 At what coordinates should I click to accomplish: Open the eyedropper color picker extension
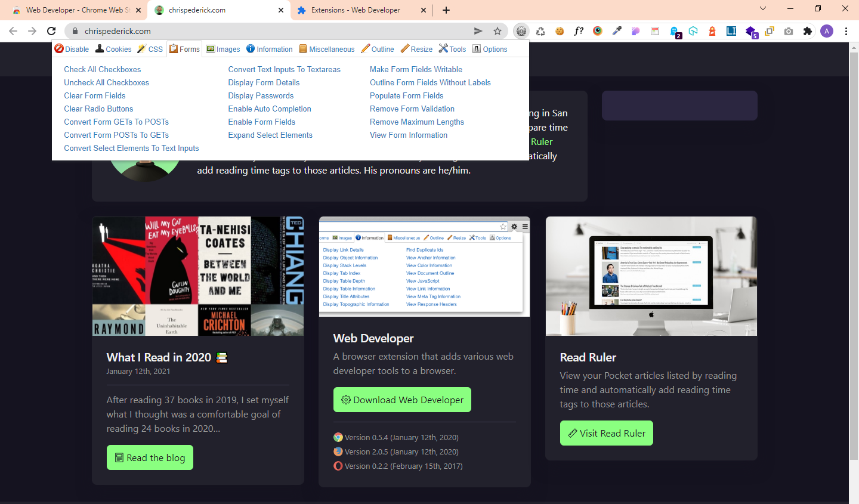(x=617, y=31)
